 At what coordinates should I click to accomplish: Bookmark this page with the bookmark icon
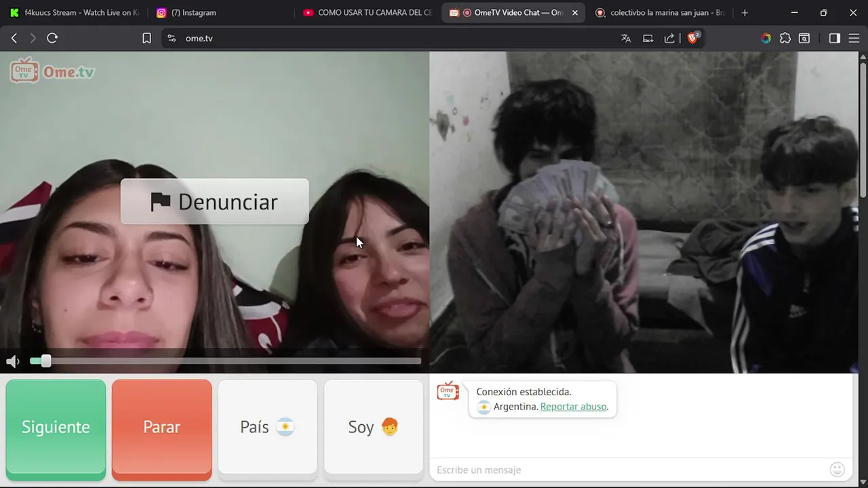tap(146, 39)
